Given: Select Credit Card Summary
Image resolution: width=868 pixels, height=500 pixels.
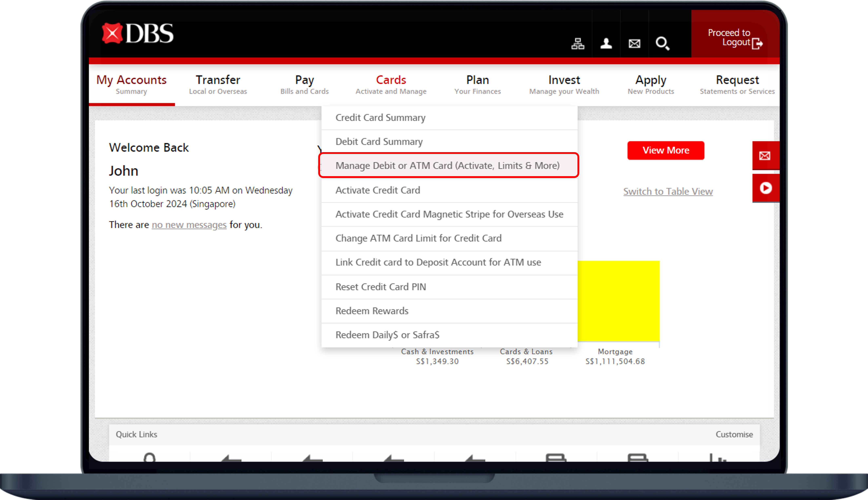Looking at the screenshot, I should click(x=449, y=118).
